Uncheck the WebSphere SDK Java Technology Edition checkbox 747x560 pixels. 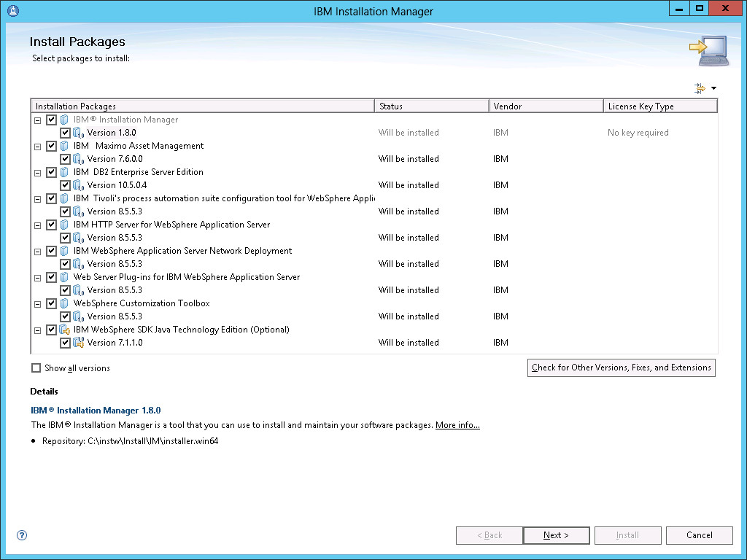point(52,330)
